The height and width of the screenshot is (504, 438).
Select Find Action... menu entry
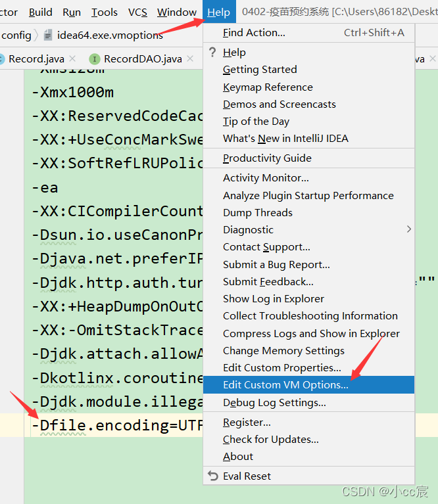point(308,33)
